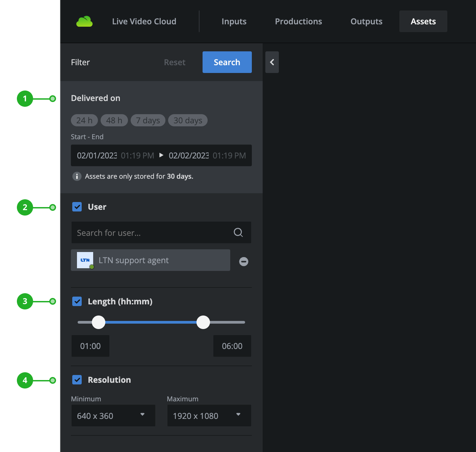Open the Productions tab

tap(298, 22)
